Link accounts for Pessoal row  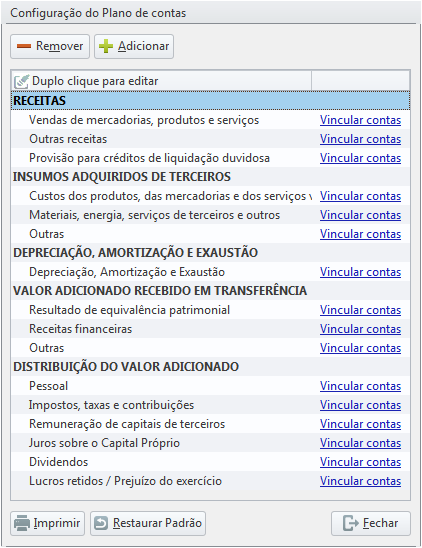click(x=360, y=386)
